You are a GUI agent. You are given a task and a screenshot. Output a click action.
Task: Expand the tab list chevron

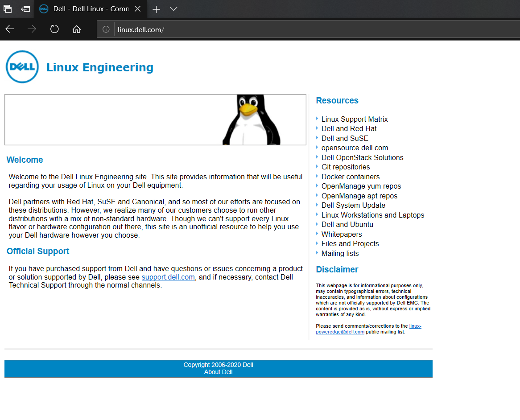pyautogui.click(x=174, y=9)
